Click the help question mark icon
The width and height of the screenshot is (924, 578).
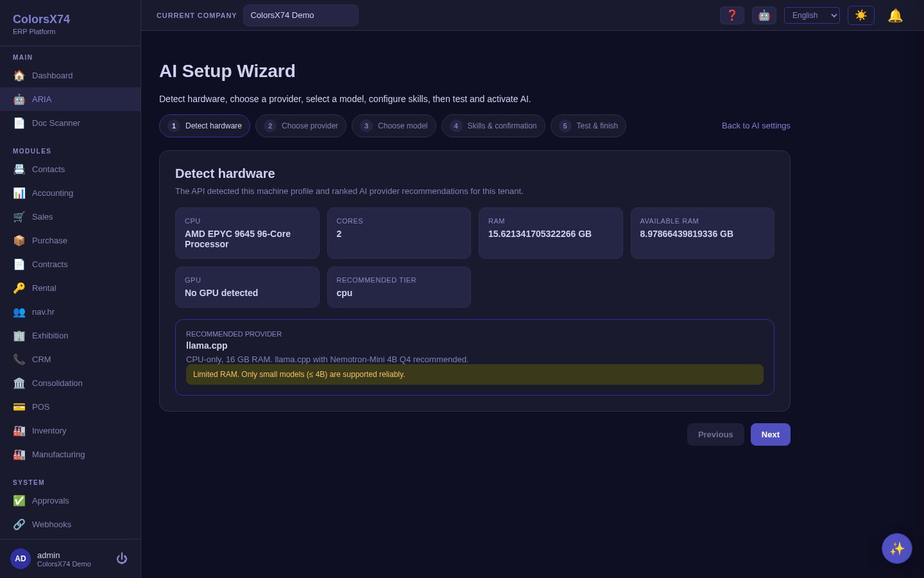[x=732, y=15]
